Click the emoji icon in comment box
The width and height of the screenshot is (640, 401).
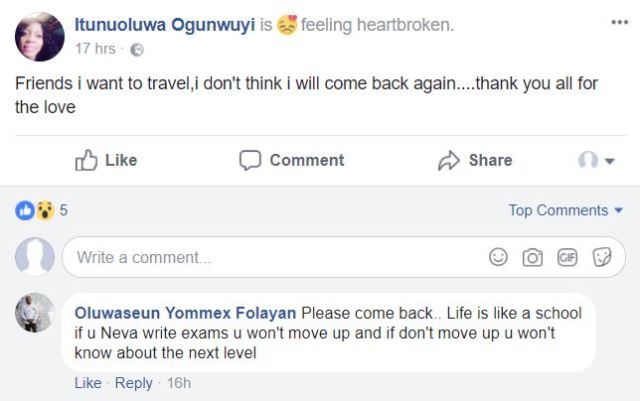click(498, 257)
